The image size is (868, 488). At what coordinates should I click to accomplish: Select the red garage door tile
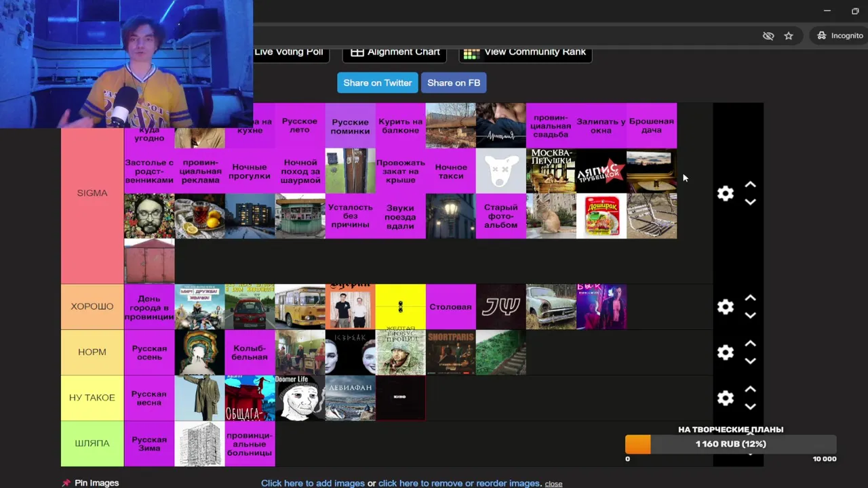tap(149, 261)
